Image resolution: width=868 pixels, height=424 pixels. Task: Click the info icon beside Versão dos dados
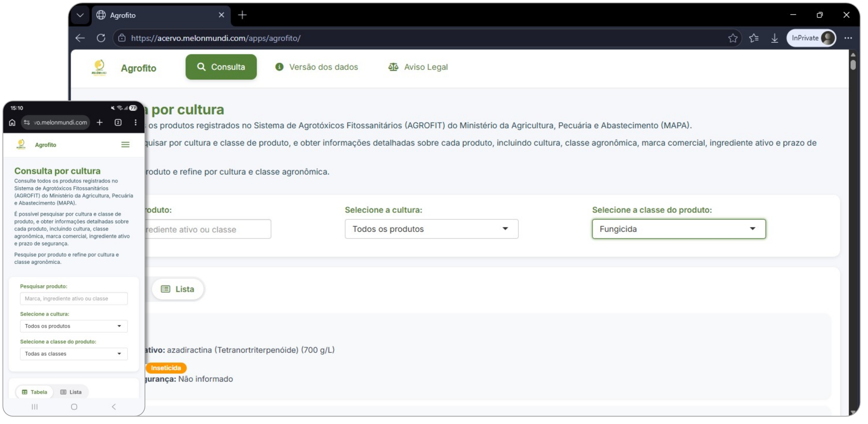(x=279, y=67)
